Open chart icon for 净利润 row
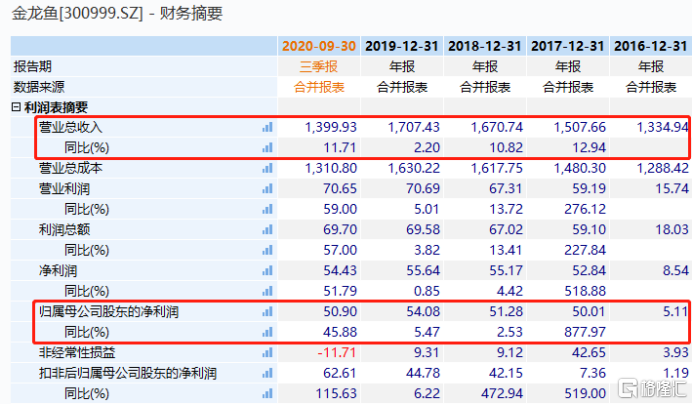 click(x=267, y=271)
